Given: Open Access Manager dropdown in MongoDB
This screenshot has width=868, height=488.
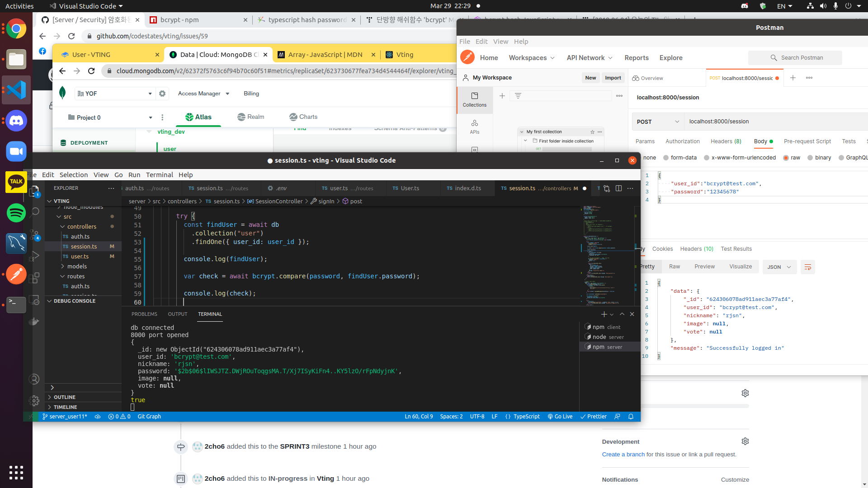Looking at the screenshot, I should point(204,94).
